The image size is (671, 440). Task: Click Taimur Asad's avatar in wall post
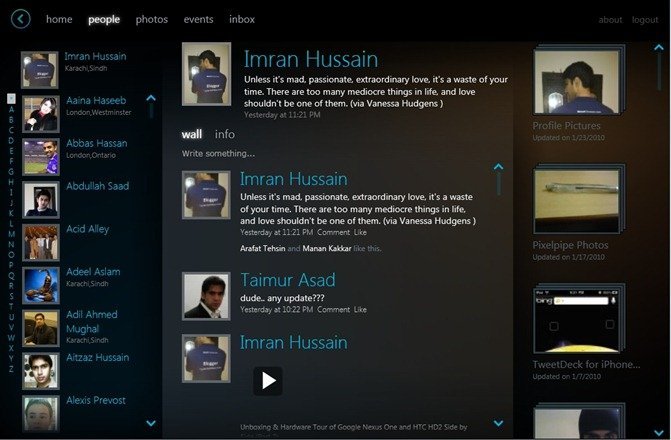click(x=206, y=296)
